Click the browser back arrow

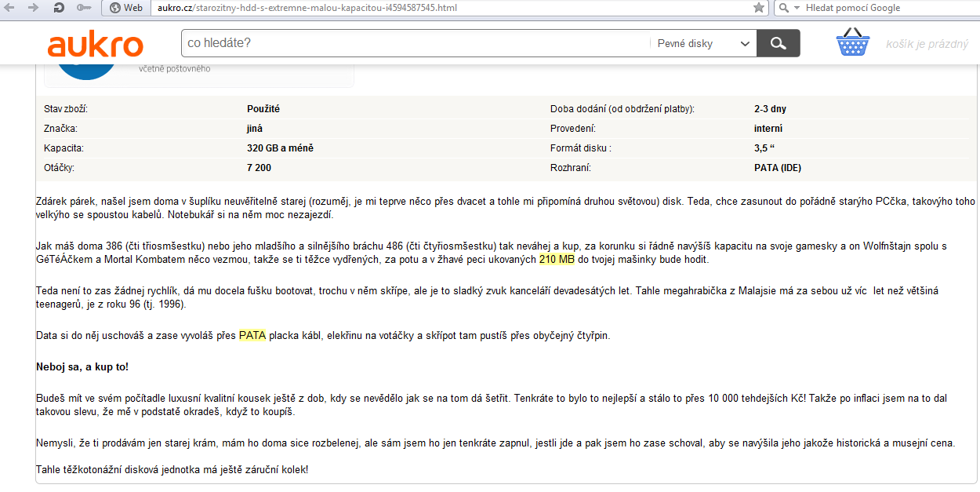point(11,8)
